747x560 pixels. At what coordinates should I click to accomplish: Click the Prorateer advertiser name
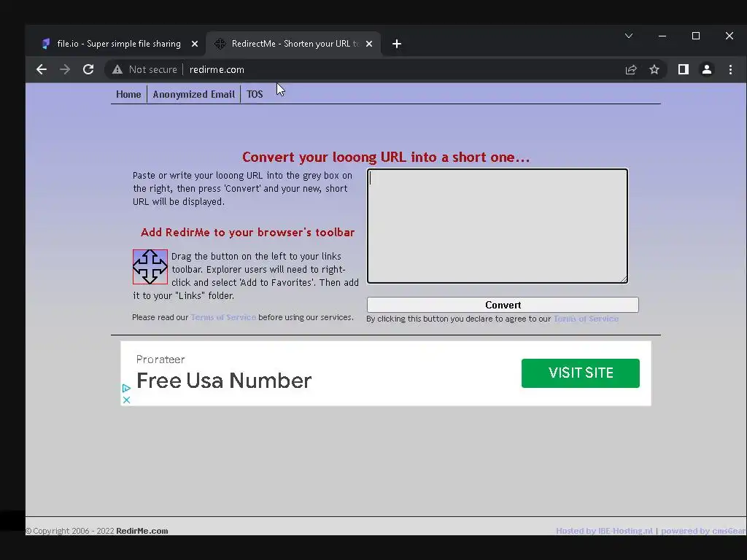160,359
